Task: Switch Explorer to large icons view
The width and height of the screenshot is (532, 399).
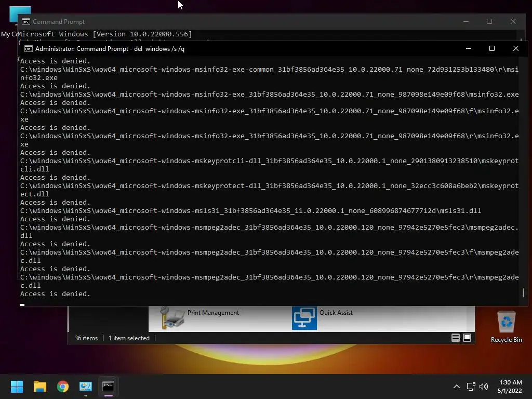Action: pyautogui.click(x=467, y=338)
